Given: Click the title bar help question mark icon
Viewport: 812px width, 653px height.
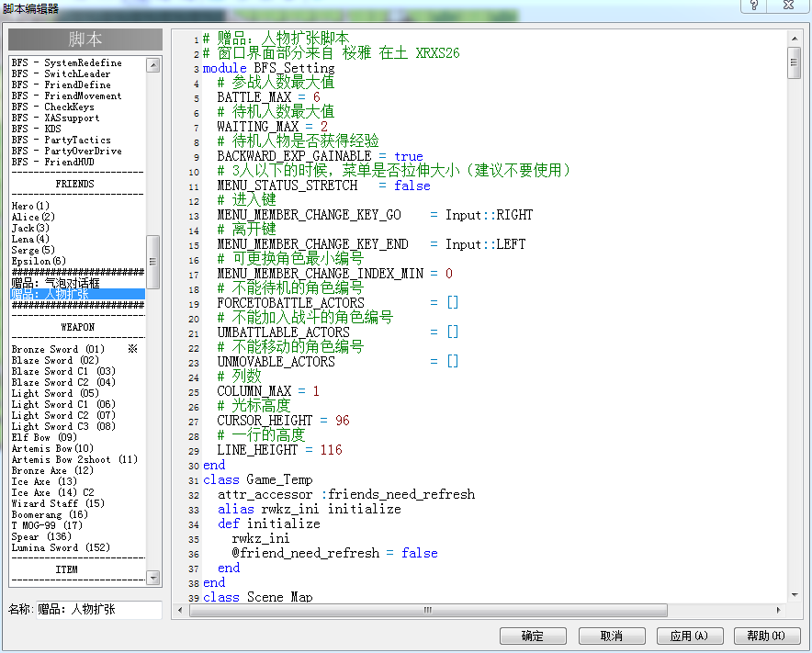Looking at the screenshot, I should click(754, 6).
